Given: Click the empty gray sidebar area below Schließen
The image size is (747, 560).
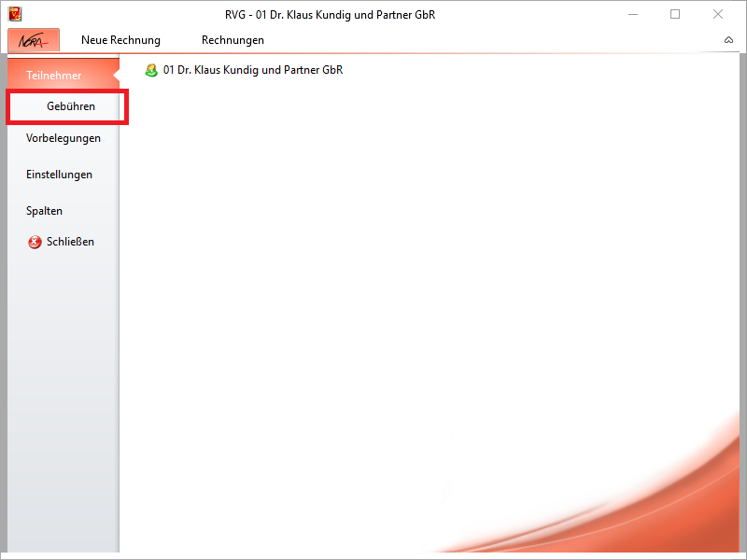Looking at the screenshot, I should pos(59,392).
